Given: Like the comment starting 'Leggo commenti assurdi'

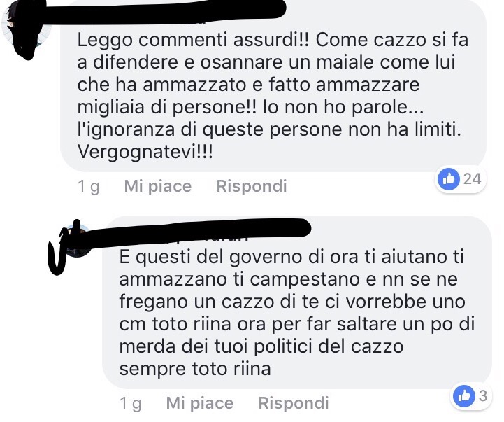Looking at the screenshot, I should (x=158, y=186).
